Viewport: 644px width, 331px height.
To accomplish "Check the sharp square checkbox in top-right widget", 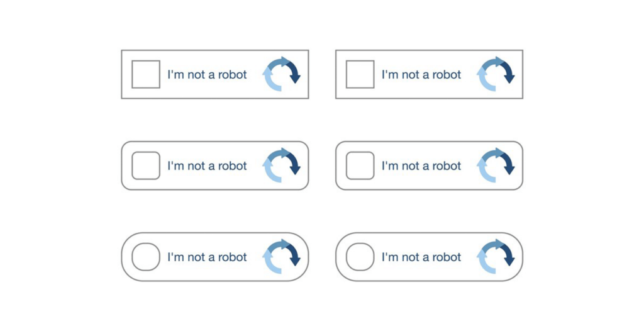I will click(360, 74).
